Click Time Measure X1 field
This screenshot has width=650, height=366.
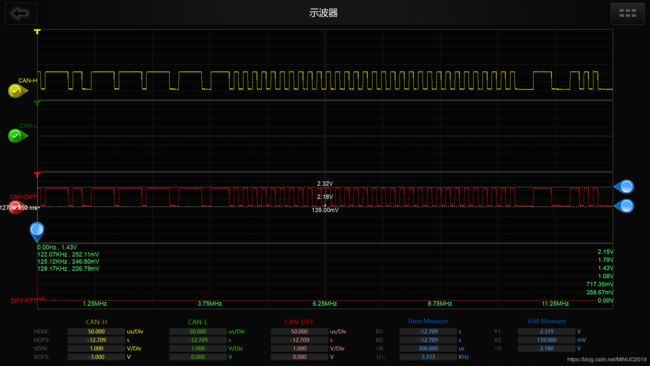point(428,332)
